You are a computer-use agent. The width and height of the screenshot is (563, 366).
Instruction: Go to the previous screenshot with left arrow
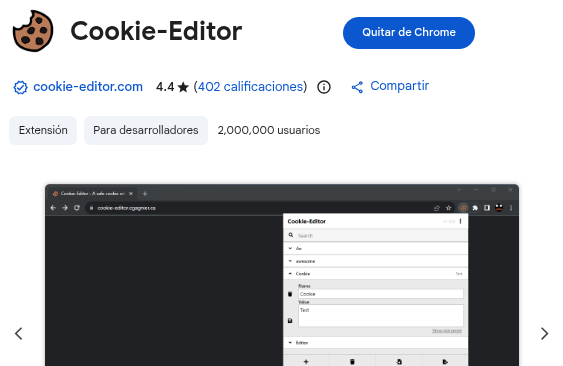[x=19, y=334]
